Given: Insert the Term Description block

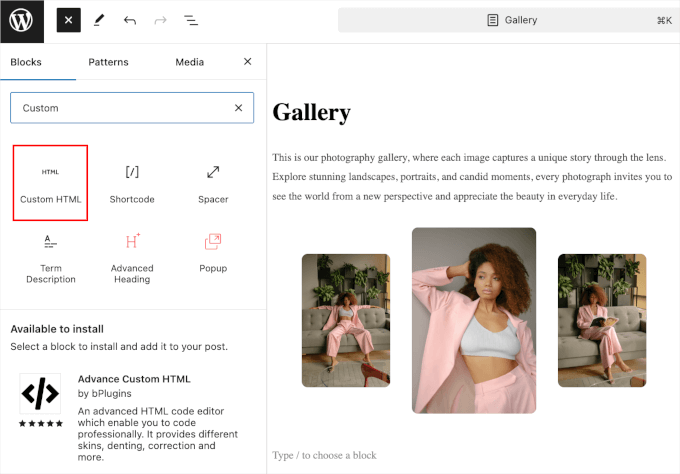Looking at the screenshot, I should [51, 259].
